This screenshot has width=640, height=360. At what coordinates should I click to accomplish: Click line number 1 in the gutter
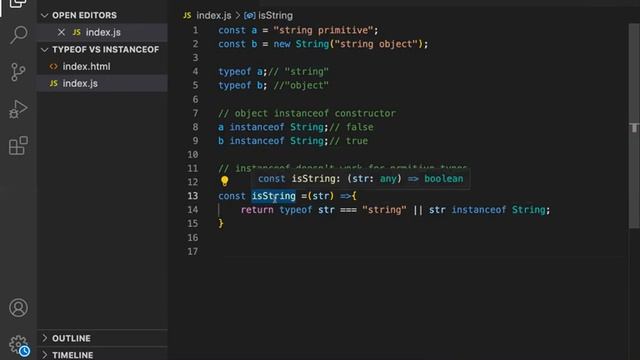click(196, 30)
